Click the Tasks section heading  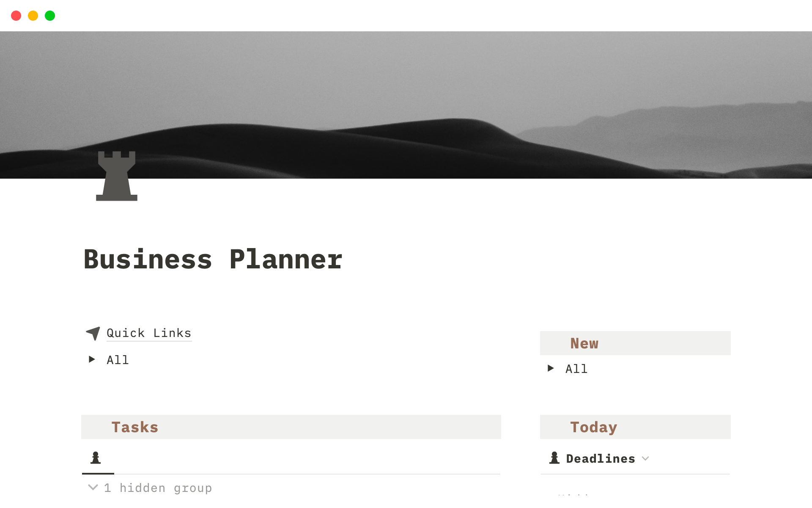[135, 427]
